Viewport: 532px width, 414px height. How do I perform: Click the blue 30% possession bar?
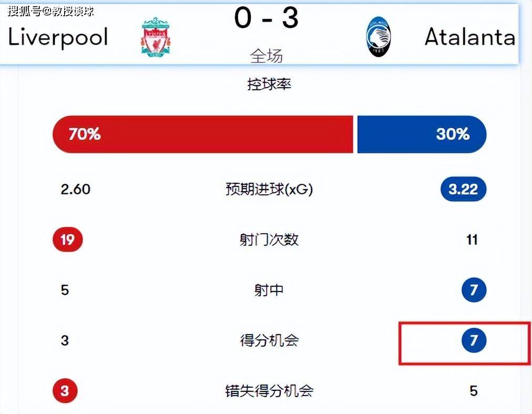[422, 134]
